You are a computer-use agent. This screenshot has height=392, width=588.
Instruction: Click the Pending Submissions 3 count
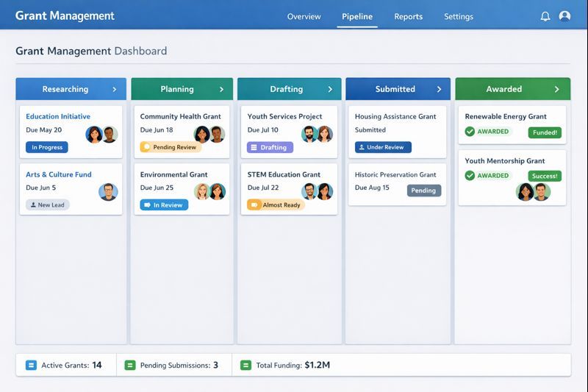click(x=215, y=365)
